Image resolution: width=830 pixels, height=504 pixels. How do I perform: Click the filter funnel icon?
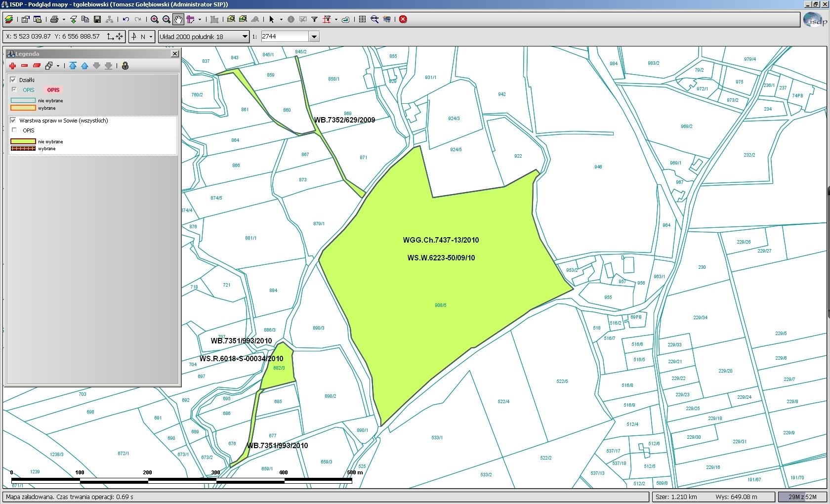(x=314, y=19)
